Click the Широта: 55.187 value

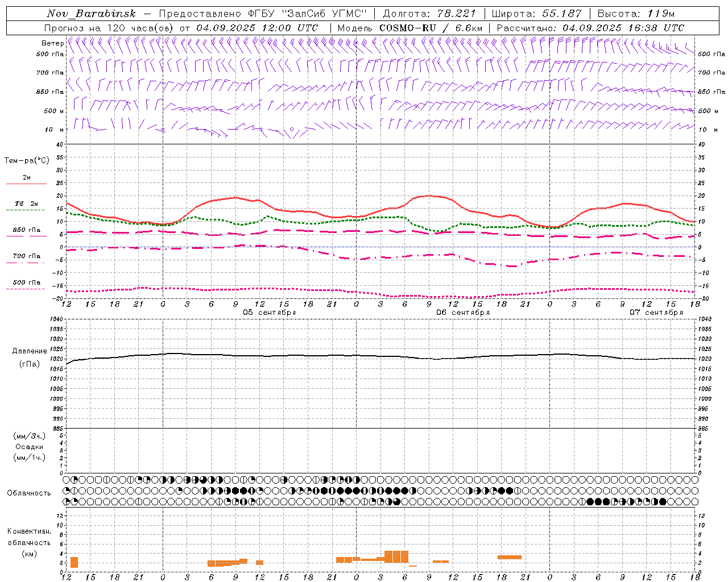pos(536,14)
